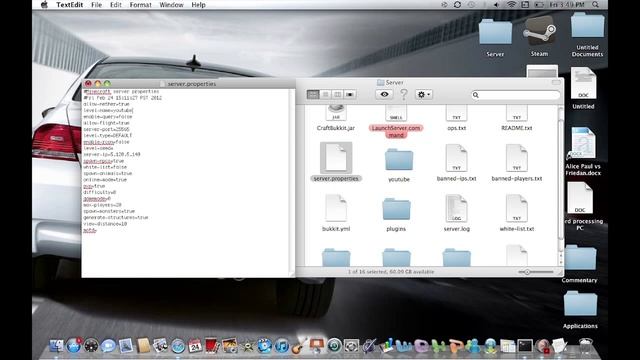This screenshot has width=640, height=360.
Task: Select the ops.txt file
Action: (x=456, y=118)
